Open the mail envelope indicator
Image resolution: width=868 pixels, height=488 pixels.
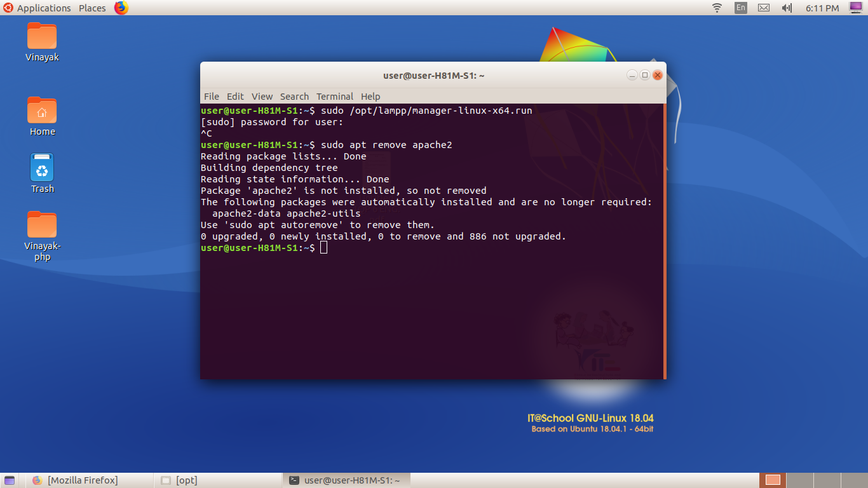click(763, 8)
